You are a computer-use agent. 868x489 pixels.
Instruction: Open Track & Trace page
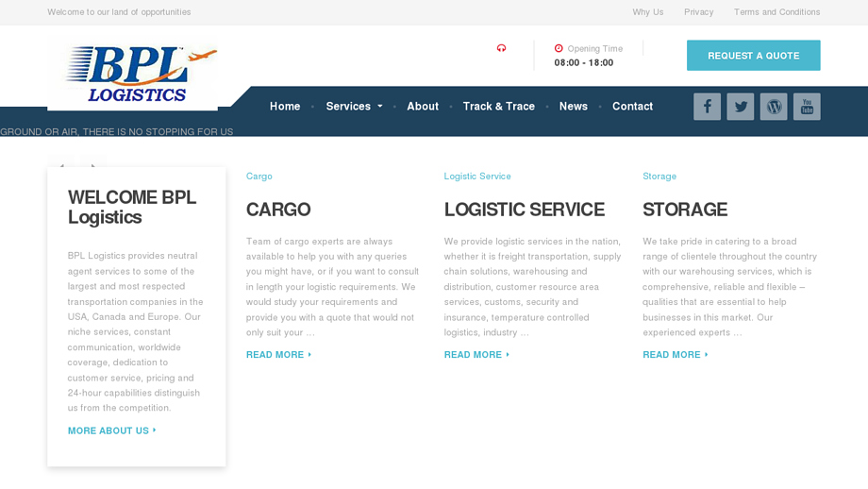498,107
